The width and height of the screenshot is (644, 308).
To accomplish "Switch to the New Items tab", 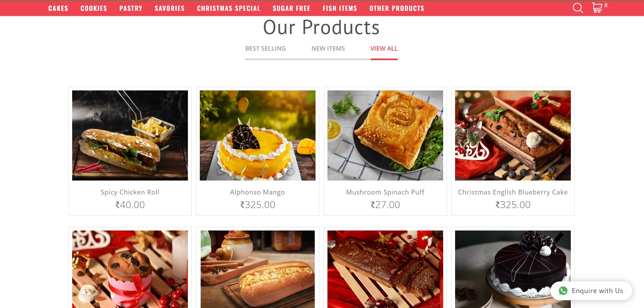I will click(328, 49).
